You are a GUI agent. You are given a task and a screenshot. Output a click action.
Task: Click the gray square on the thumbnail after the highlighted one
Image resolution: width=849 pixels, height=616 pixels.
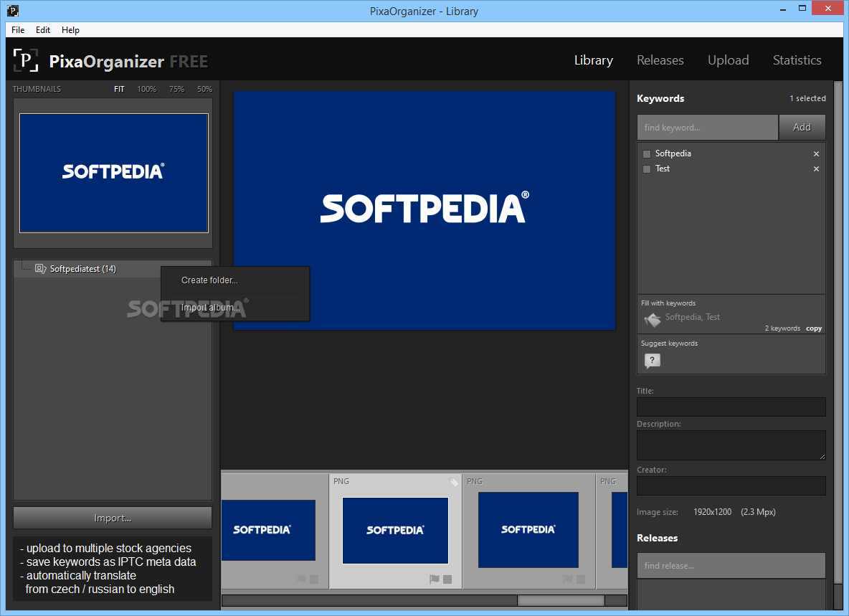point(580,579)
